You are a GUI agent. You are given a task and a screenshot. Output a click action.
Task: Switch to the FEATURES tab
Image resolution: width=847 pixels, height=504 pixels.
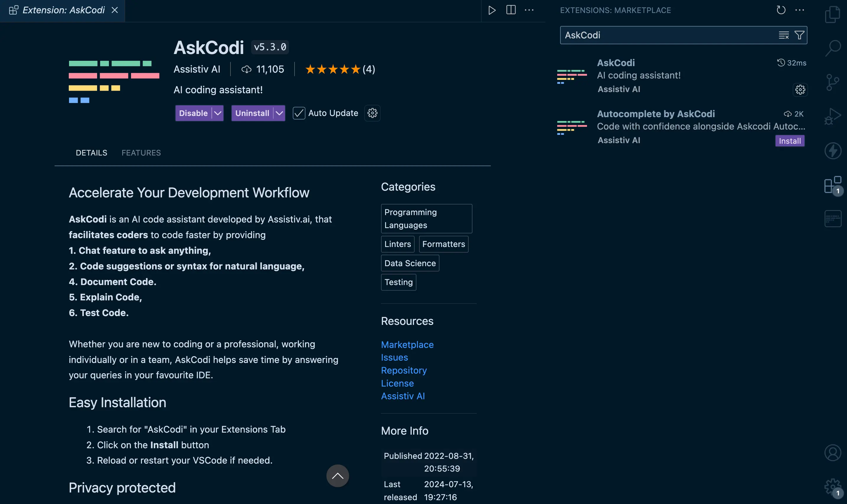(x=141, y=153)
